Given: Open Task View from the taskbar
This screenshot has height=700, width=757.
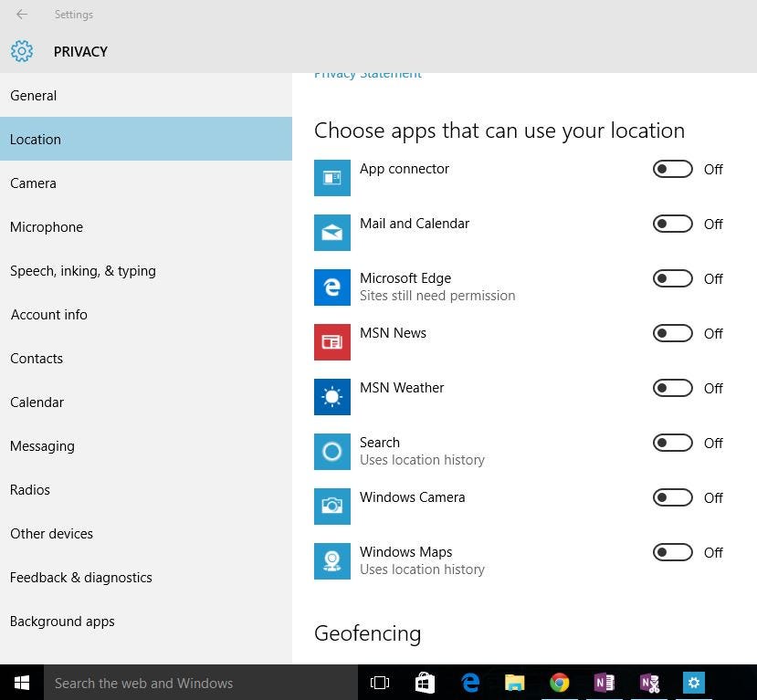Looking at the screenshot, I should coord(380,683).
